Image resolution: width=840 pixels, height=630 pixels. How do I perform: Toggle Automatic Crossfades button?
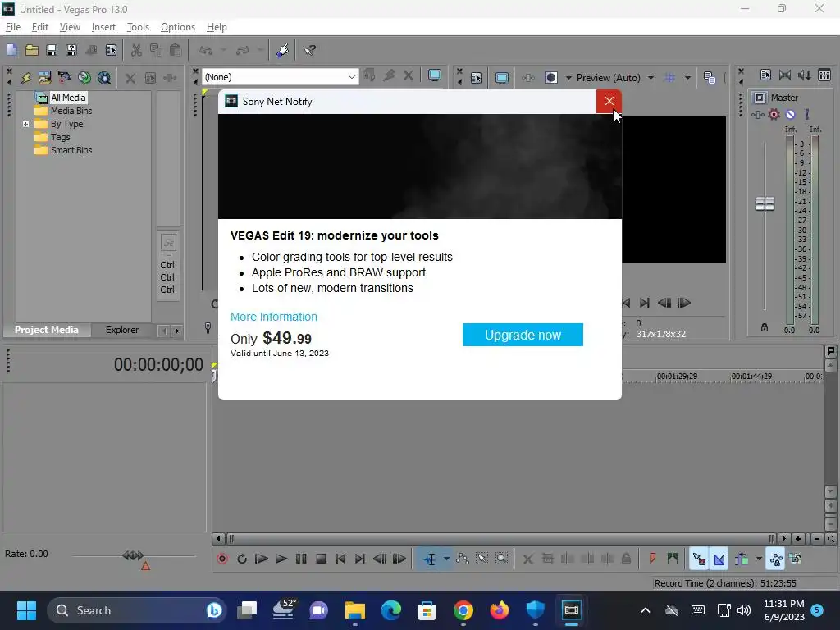click(x=719, y=559)
